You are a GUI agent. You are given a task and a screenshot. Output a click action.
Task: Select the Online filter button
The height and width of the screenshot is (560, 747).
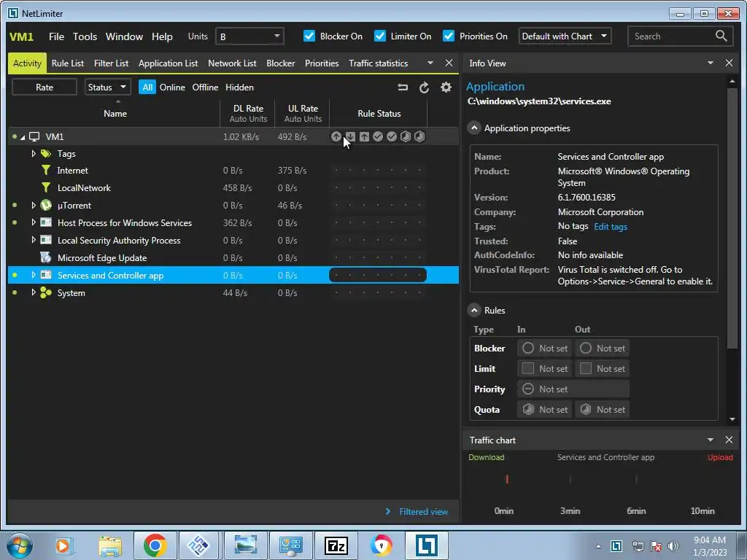pyautogui.click(x=172, y=87)
